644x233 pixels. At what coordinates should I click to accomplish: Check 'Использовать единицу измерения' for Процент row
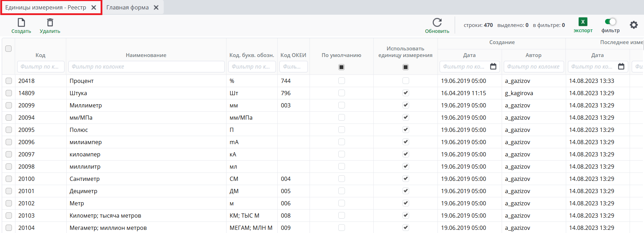coord(406,81)
